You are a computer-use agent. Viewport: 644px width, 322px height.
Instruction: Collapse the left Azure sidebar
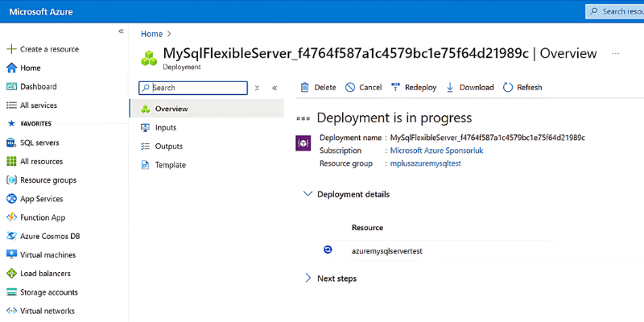(x=121, y=31)
